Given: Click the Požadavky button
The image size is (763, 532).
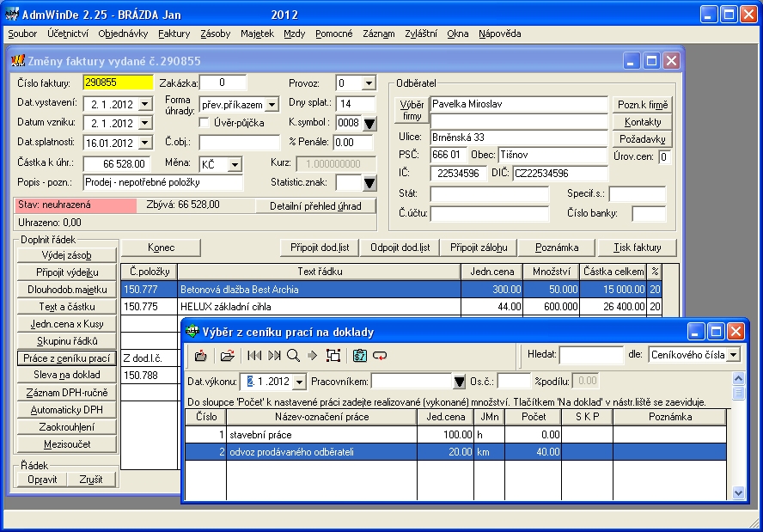Looking at the screenshot, I should (x=643, y=139).
